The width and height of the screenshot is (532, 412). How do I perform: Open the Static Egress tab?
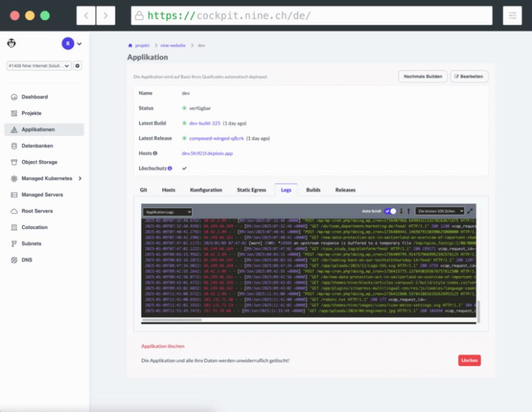coord(251,190)
